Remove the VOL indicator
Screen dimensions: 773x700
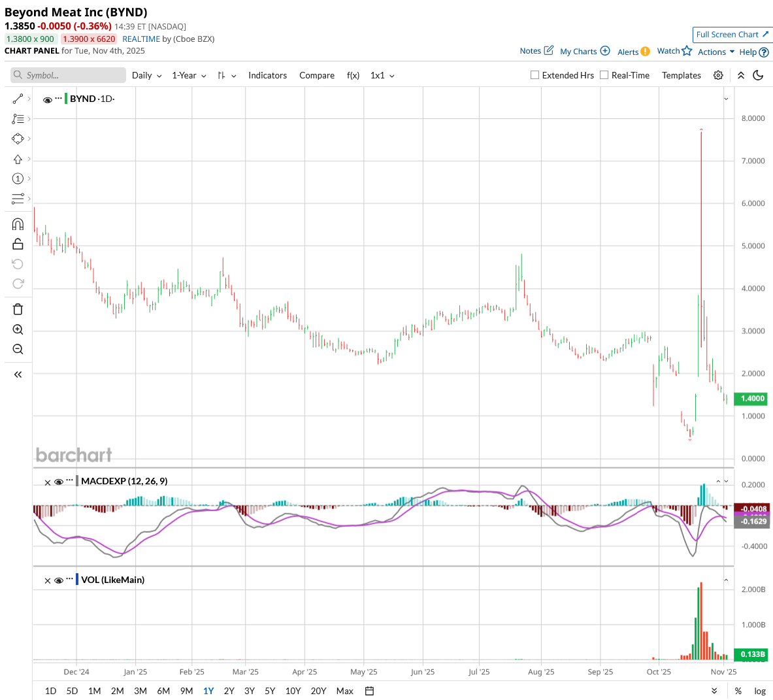(47, 580)
